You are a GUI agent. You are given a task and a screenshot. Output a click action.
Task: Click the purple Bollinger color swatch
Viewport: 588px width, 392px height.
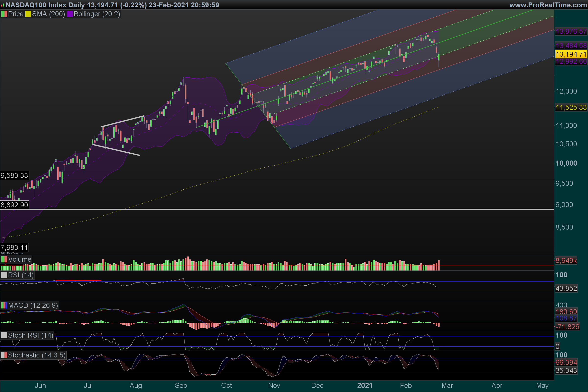(x=70, y=14)
